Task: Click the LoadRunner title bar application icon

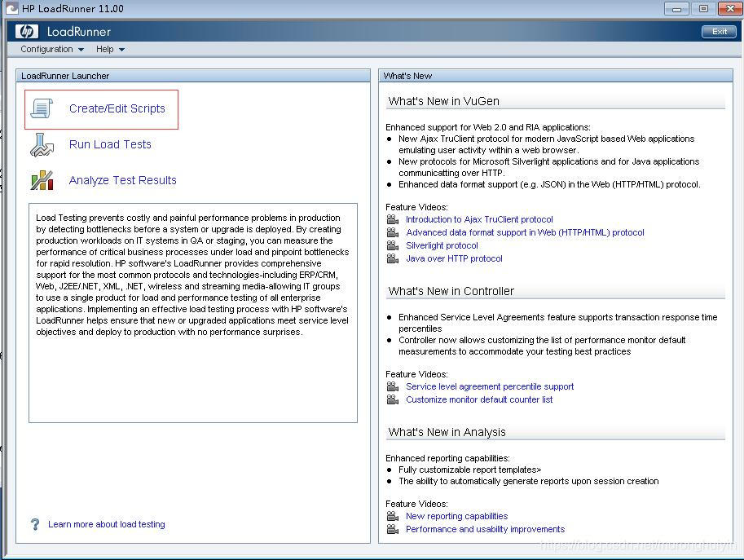Action: pos(11,8)
